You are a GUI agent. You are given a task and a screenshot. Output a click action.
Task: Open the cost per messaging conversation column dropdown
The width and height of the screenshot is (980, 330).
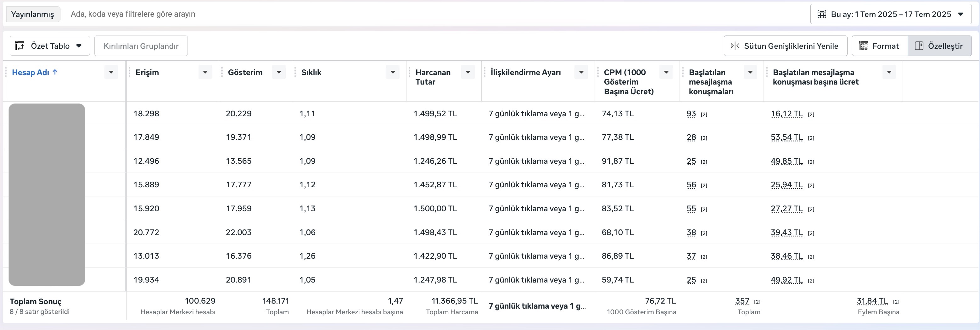[889, 72]
